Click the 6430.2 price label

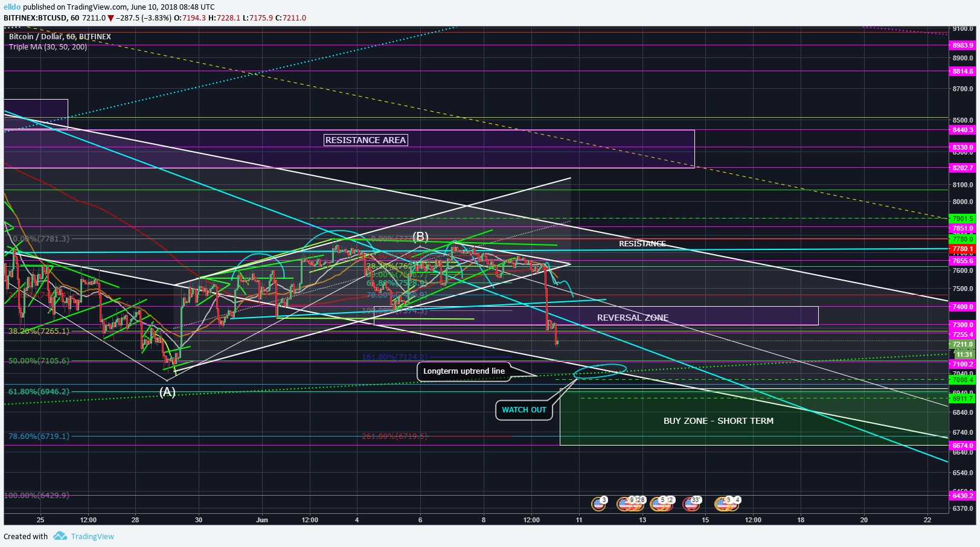tap(962, 496)
